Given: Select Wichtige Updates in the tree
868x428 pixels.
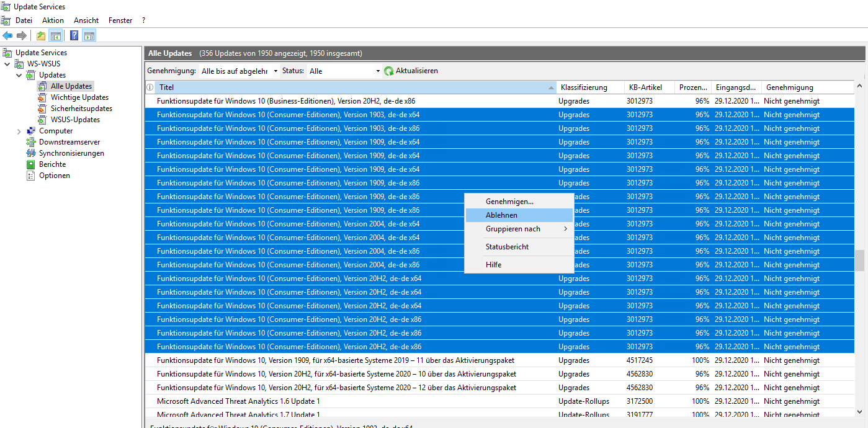Looking at the screenshot, I should [x=79, y=97].
